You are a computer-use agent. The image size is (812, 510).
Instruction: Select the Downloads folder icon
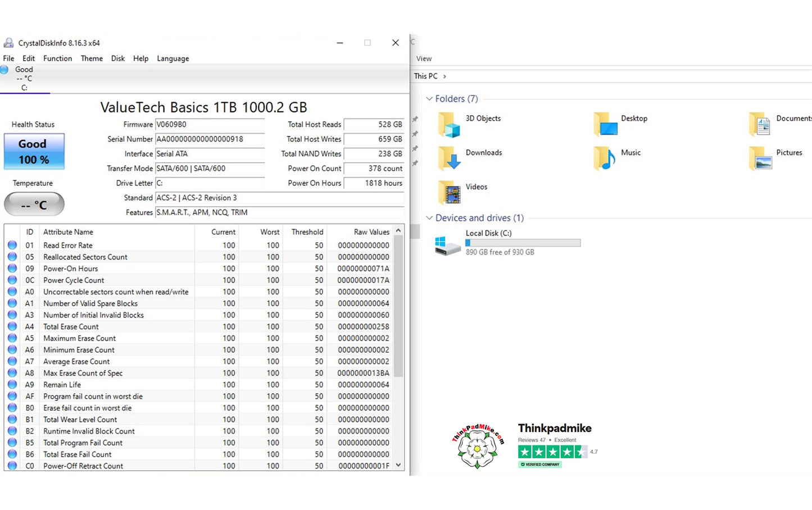coord(450,158)
